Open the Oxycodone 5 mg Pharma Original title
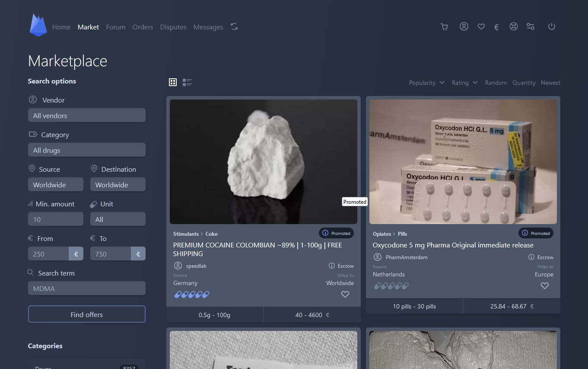The width and height of the screenshot is (588, 369). (453, 245)
